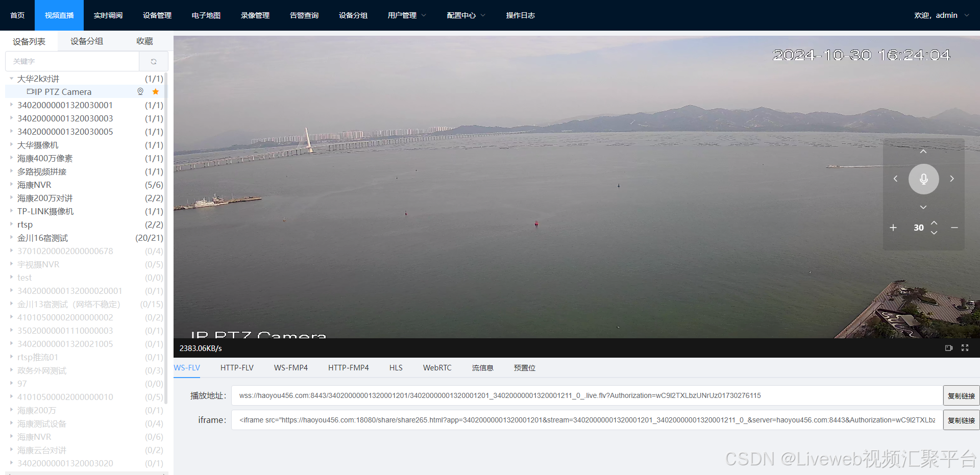Click the snapshot camera icon in player bar
This screenshot has height=475, width=980.
tap(949, 348)
